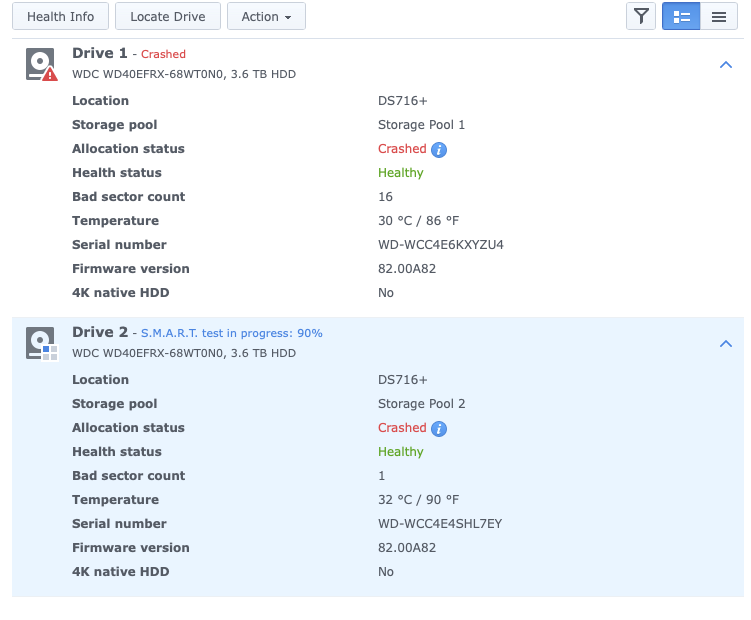This screenshot has height=620, width=751.
Task: Switch to compact list view
Action: [x=718, y=16]
